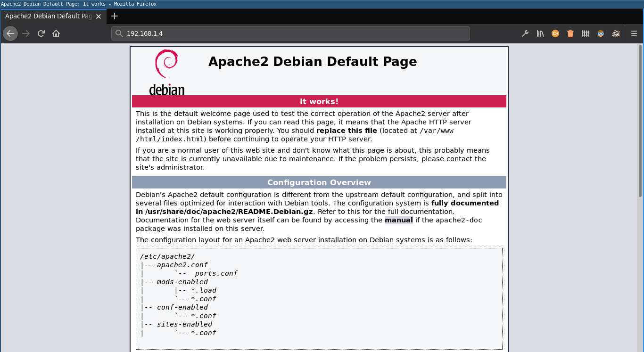The height and width of the screenshot is (352, 644).
Task: Click the forward navigation arrow
Action: coord(26,33)
